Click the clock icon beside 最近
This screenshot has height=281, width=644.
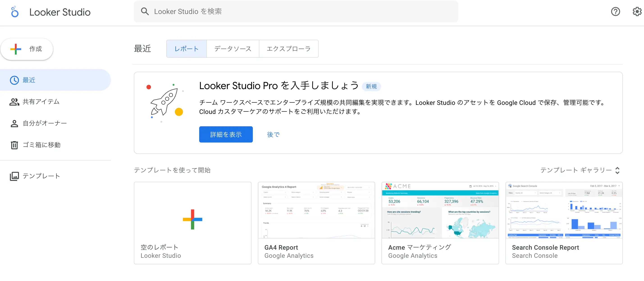click(x=14, y=80)
